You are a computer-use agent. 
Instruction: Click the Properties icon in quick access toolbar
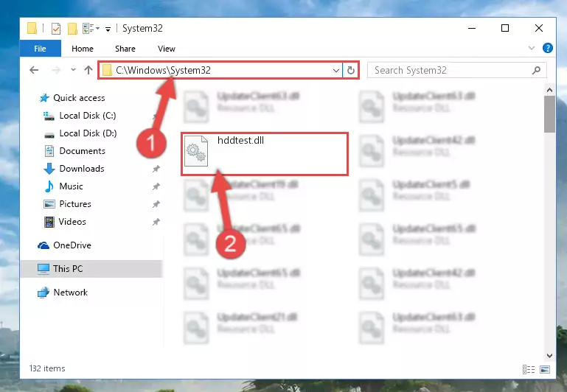(56, 28)
